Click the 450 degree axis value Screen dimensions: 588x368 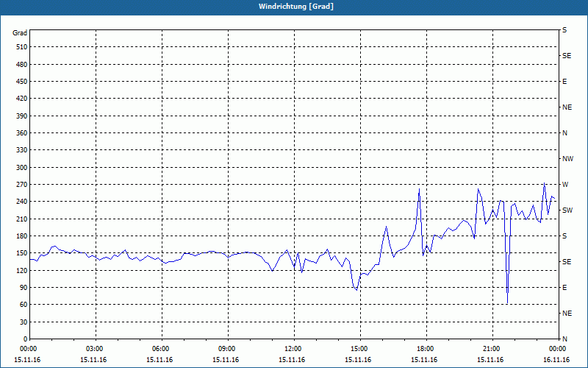pos(22,82)
